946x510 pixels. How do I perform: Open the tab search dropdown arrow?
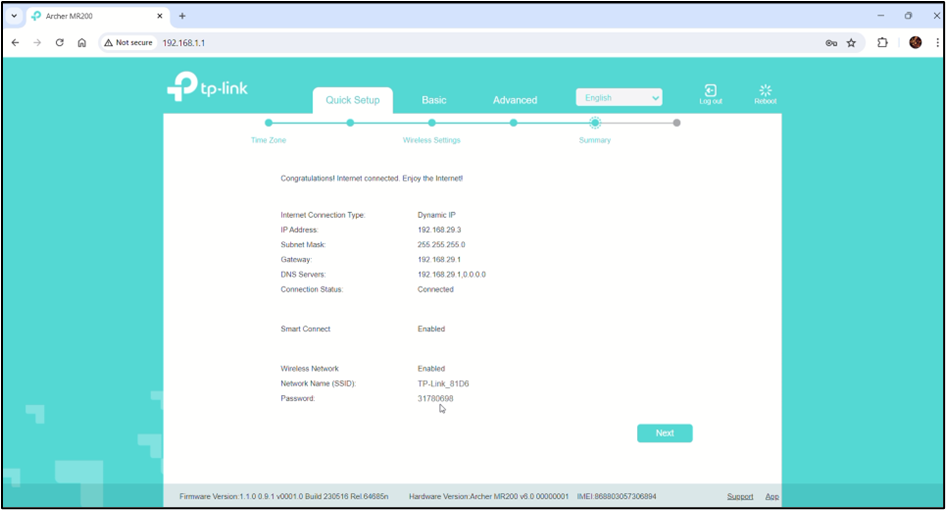point(14,16)
